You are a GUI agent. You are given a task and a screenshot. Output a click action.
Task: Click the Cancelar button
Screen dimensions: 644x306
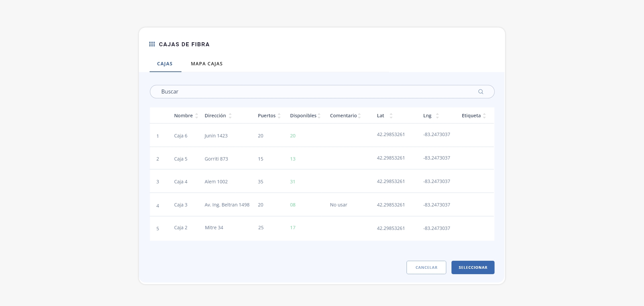(x=426, y=267)
